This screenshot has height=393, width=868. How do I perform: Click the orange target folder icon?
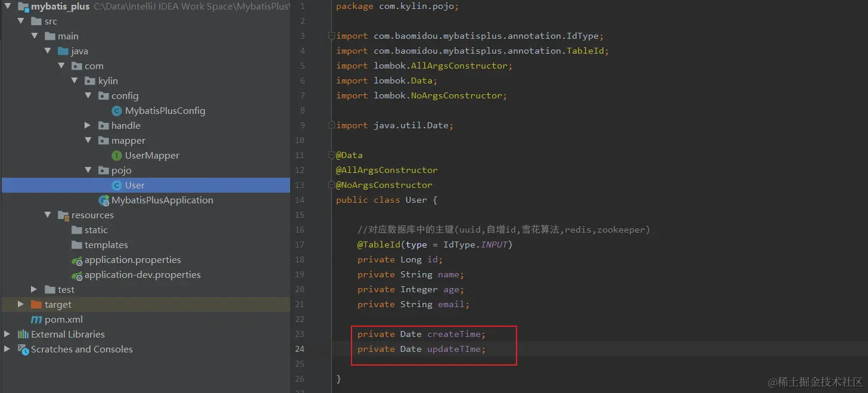click(36, 305)
